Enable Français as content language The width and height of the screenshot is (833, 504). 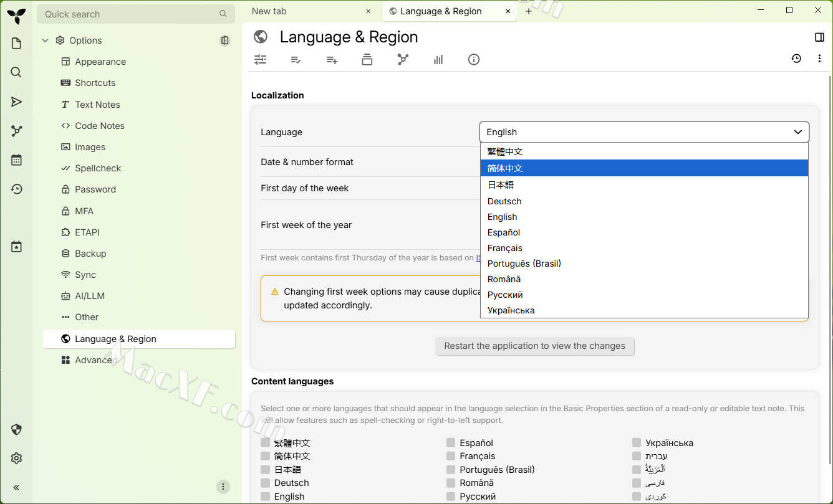point(451,456)
